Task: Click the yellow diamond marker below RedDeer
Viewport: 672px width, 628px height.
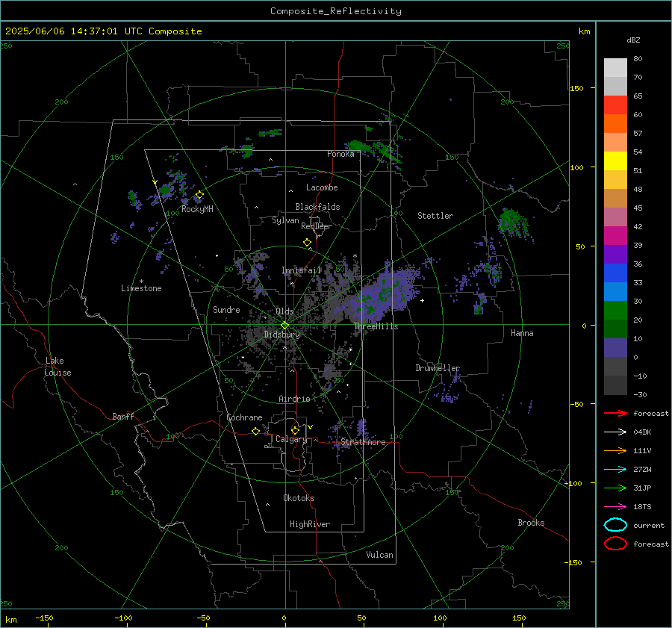Action: tap(308, 243)
